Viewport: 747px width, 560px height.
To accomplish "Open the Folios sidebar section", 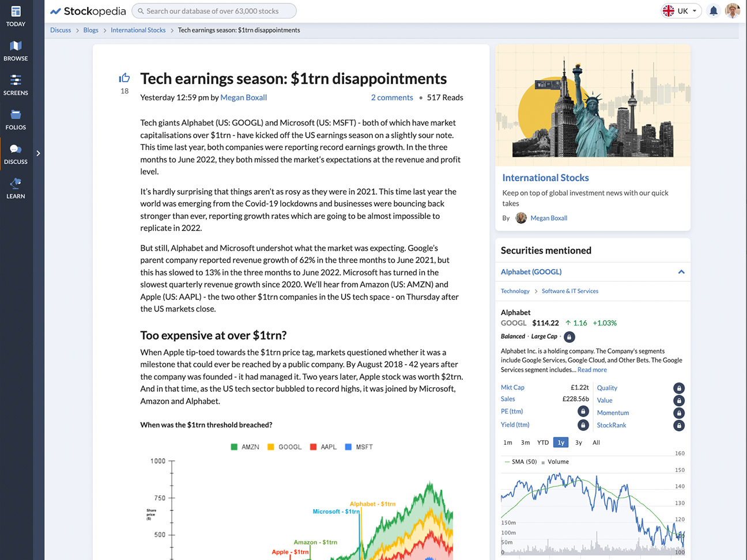I will 16,120.
